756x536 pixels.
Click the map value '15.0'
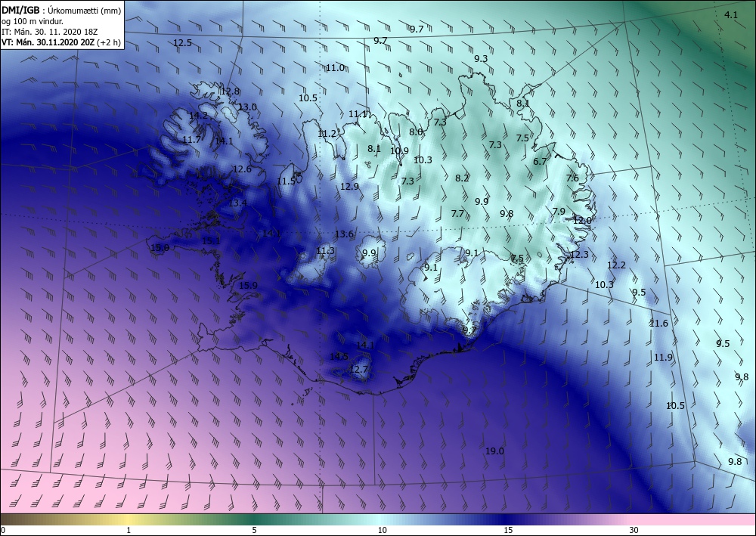[x=160, y=248]
